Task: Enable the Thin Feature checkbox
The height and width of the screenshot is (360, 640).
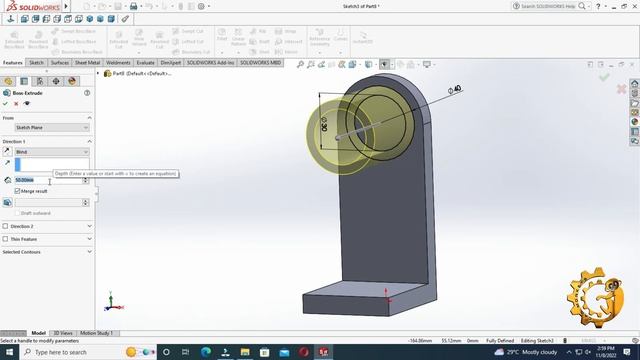Action: pos(5,239)
